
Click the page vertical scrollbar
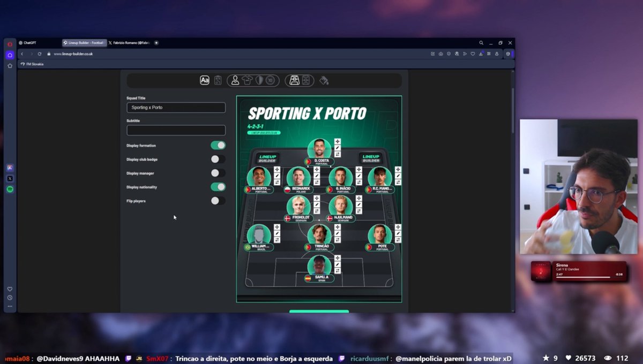click(x=512, y=110)
